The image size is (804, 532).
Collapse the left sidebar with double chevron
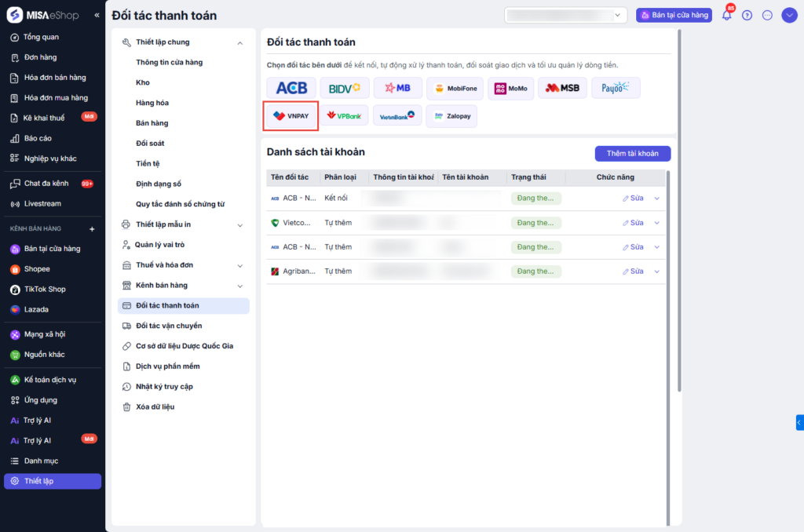(97, 15)
